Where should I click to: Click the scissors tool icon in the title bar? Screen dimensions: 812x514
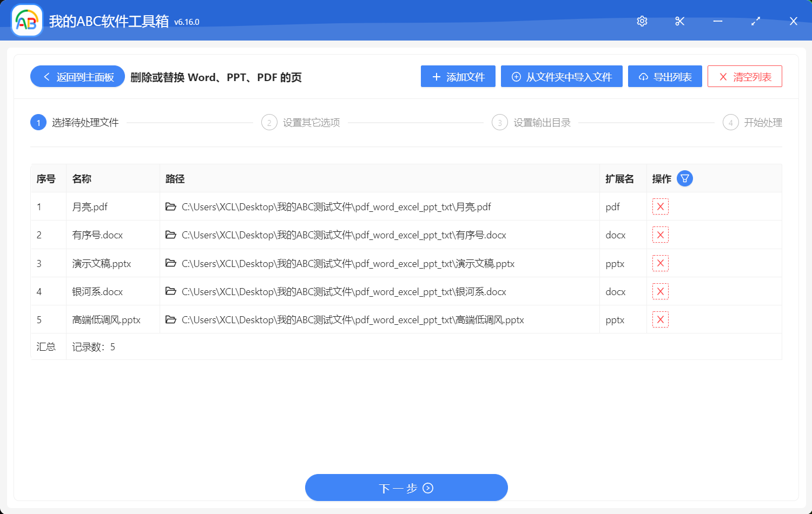tap(679, 21)
